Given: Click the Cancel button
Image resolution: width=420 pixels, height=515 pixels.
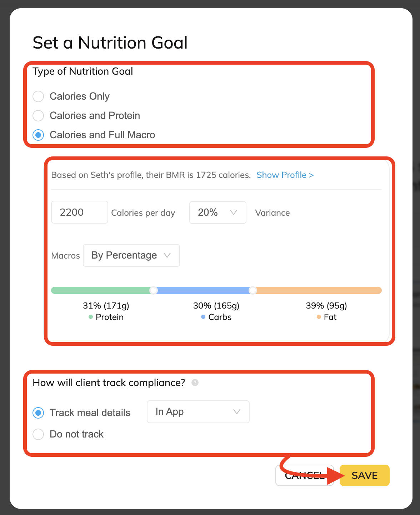Looking at the screenshot, I should (304, 475).
